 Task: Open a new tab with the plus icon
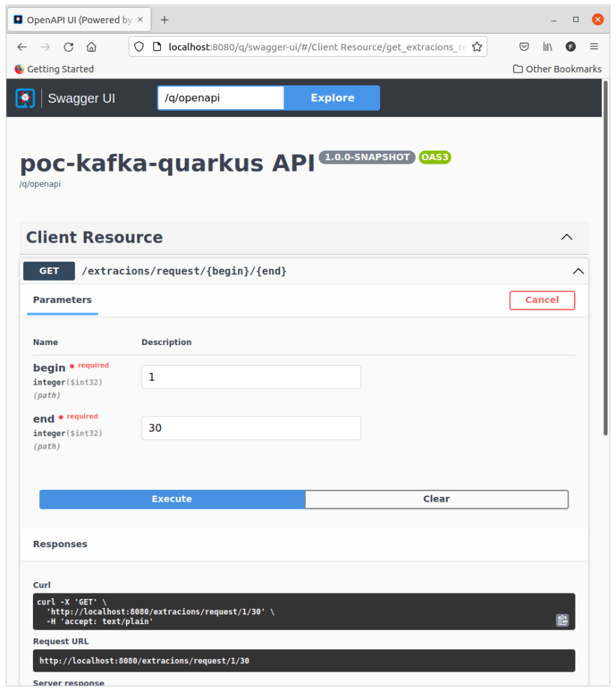(x=164, y=20)
